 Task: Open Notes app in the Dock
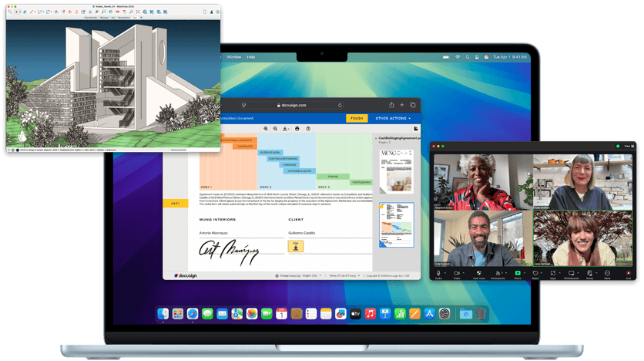coord(326,314)
